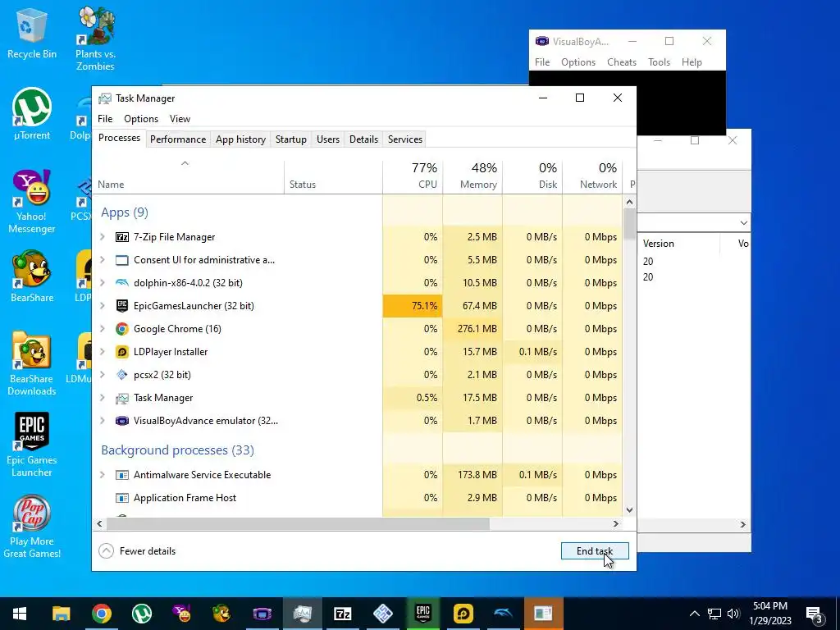Click the Application Frame Host icon
Viewport: 840px width, 630px height.
[x=122, y=498]
